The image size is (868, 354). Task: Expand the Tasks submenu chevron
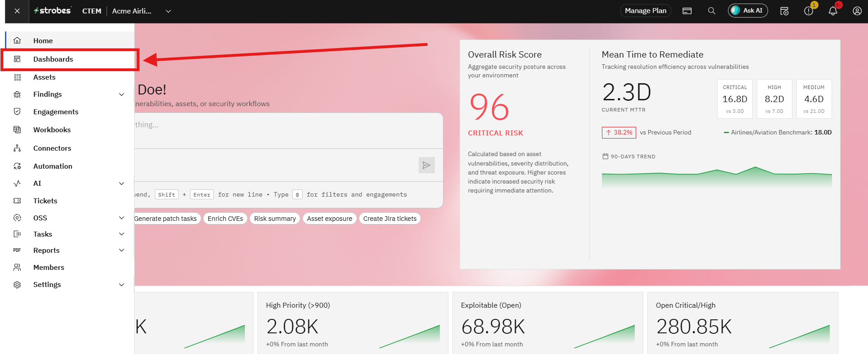(122, 234)
